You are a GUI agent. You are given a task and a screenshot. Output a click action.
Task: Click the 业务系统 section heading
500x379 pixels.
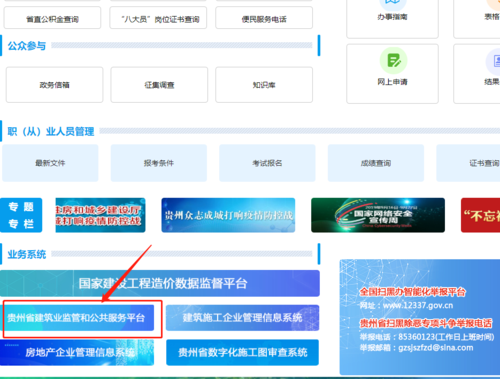pos(27,254)
